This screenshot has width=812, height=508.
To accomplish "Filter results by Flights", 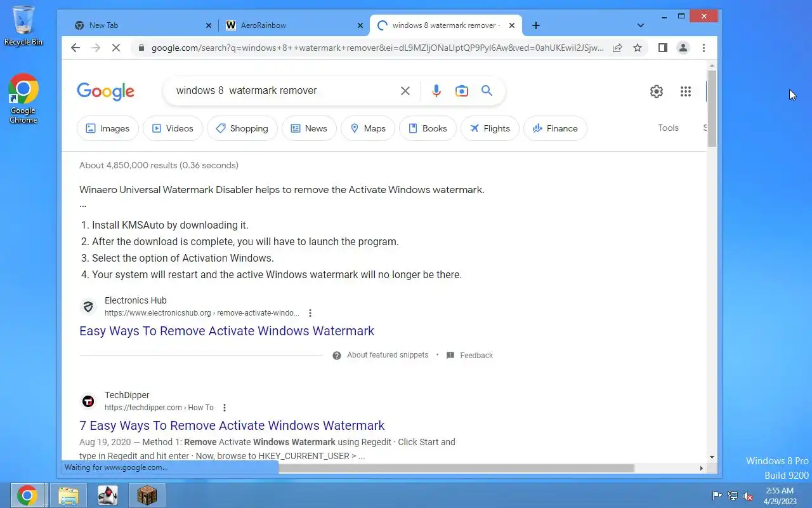I will pos(490,128).
